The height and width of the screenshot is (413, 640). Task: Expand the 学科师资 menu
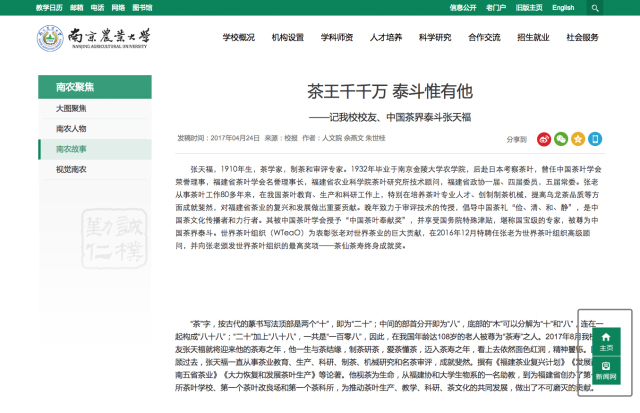[337, 37]
